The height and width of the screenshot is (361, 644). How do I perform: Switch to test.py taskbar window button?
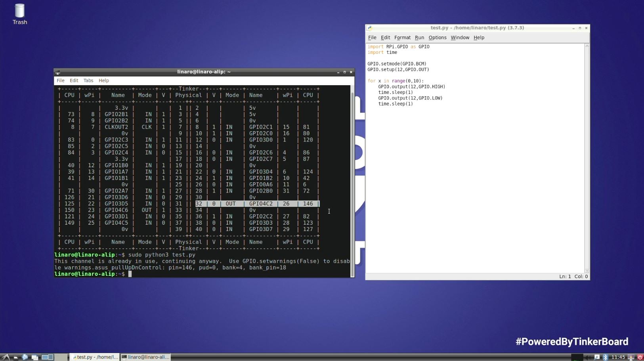pos(95,357)
